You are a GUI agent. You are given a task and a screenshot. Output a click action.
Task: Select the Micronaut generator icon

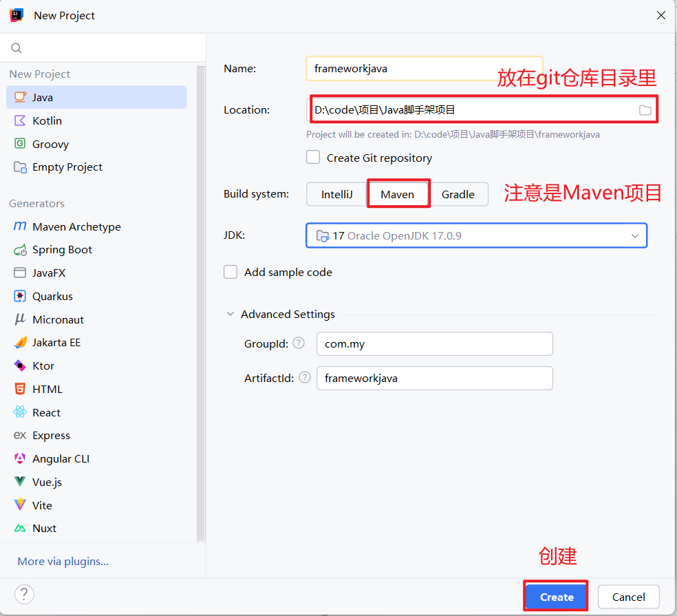(20, 319)
